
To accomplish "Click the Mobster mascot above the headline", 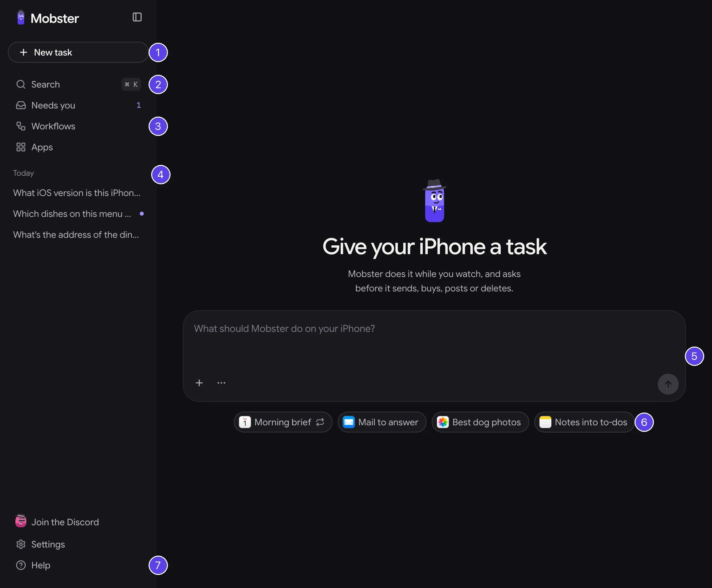I will [x=434, y=201].
